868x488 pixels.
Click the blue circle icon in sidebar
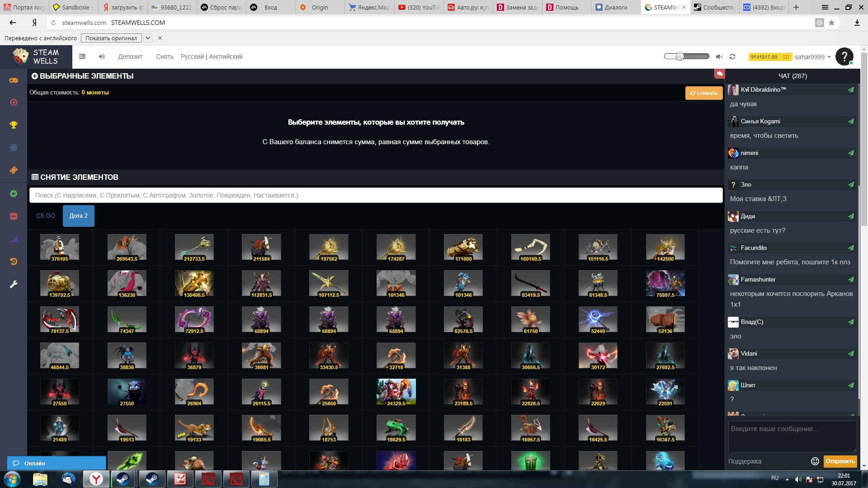pyautogui.click(x=14, y=148)
